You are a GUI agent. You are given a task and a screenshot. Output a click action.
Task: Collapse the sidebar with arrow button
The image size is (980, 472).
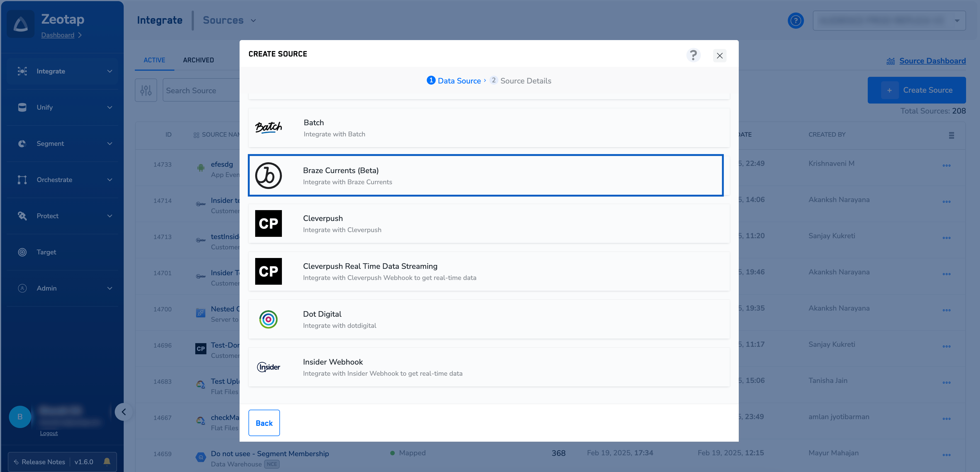(x=124, y=412)
